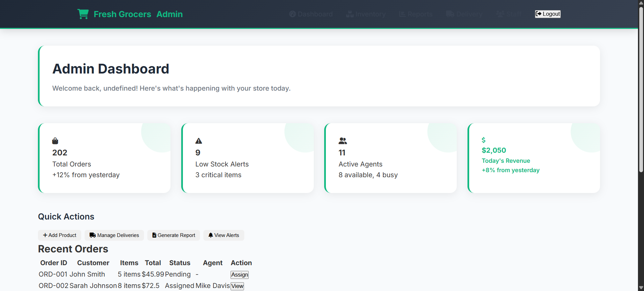This screenshot has width=644, height=291.
Task: Click the bell icon on View Alerts
Action: click(211, 235)
